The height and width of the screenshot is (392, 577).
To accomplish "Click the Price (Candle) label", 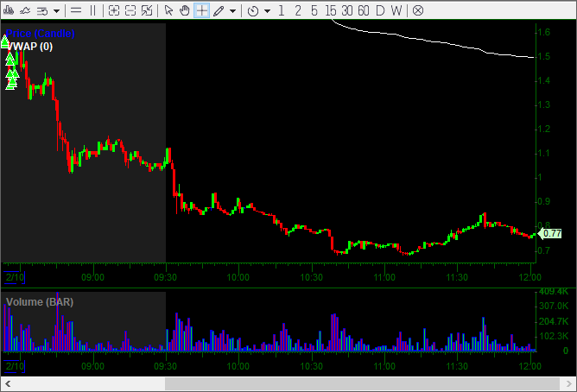I will point(41,34).
